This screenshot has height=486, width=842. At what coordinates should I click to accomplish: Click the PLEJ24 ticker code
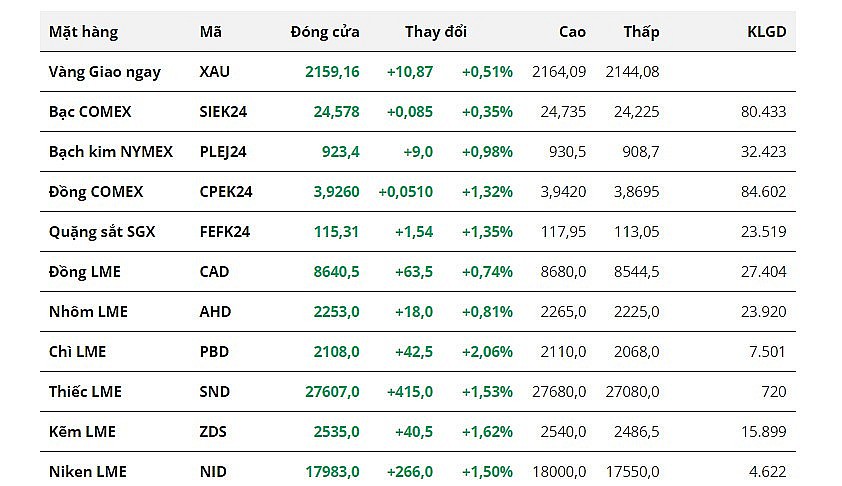point(223,152)
